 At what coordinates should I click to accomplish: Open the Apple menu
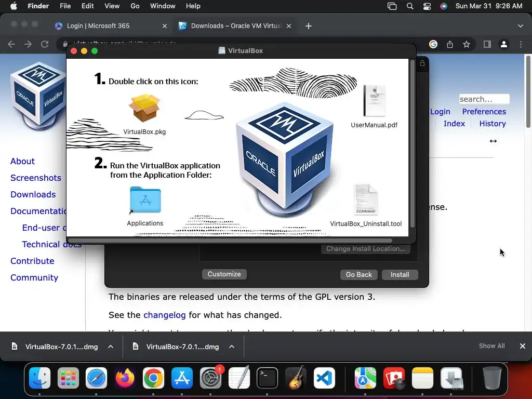pyautogui.click(x=14, y=6)
